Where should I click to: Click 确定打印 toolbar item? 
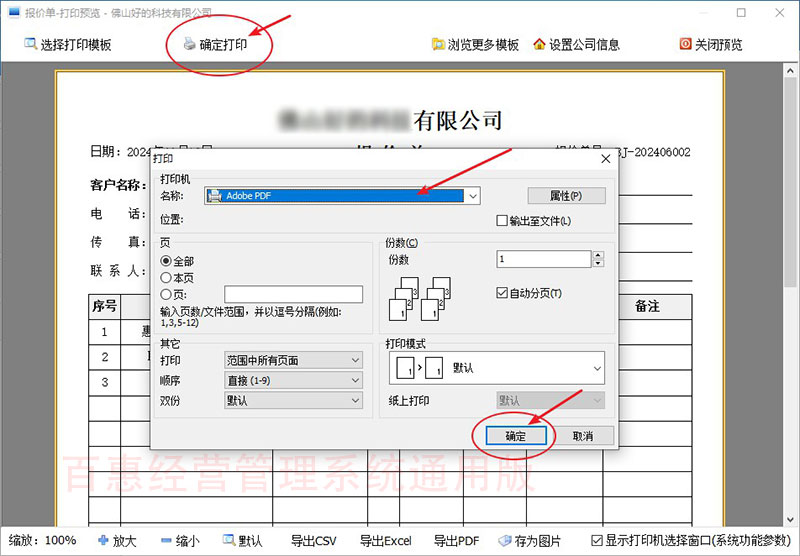point(215,44)
